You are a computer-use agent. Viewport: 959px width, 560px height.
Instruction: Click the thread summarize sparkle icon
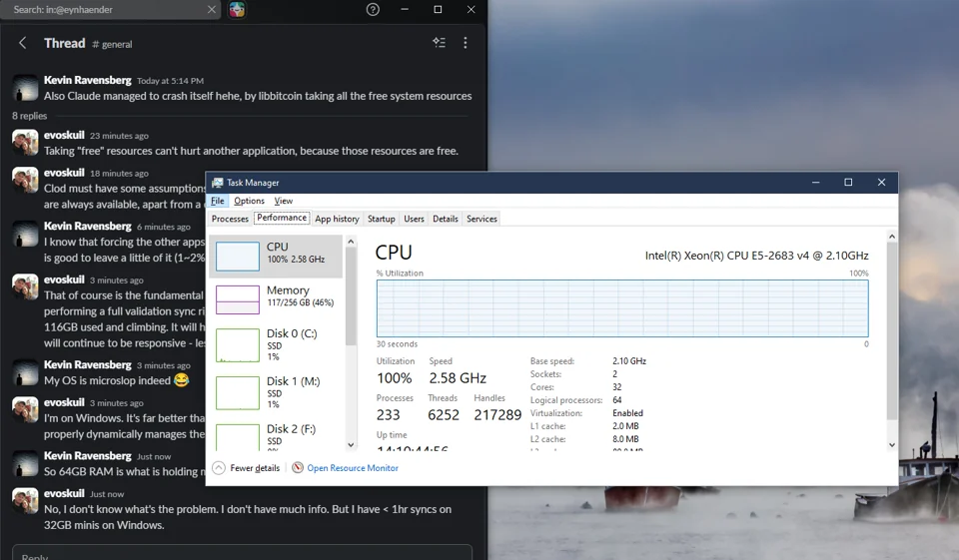click(440, 42)
